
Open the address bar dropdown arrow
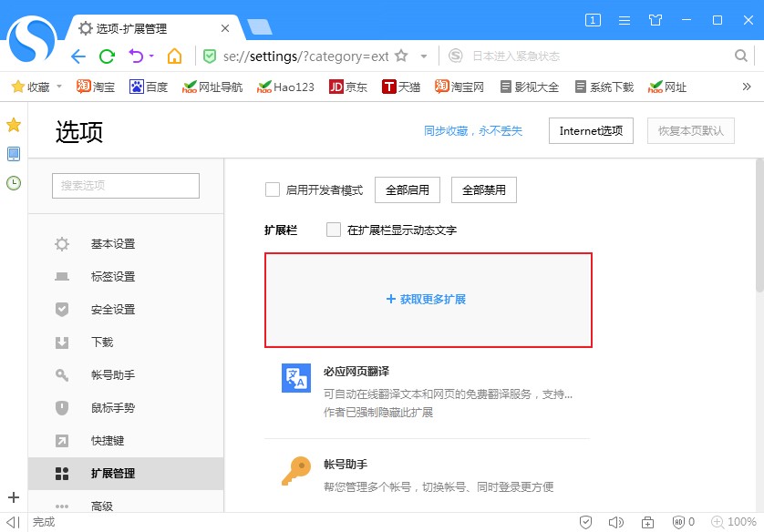point(422,56)
